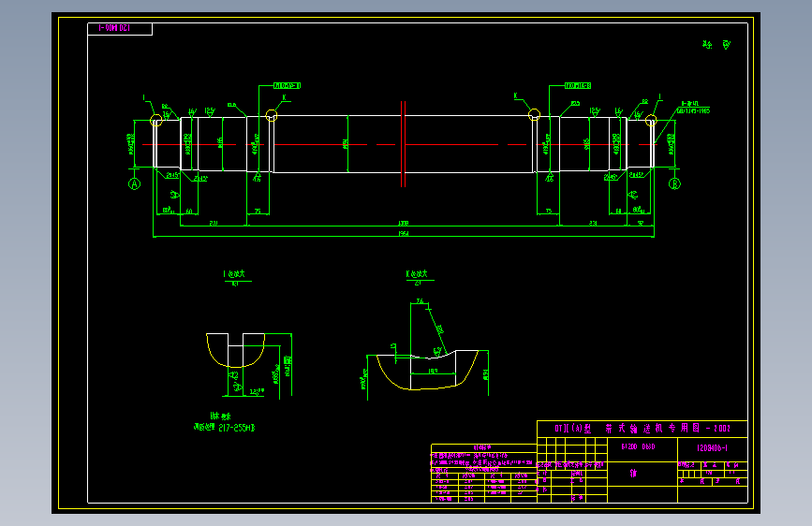Click the datum B circle symbol
The height and width of the screenshot is (526, 812).
(x=674, y=183)
